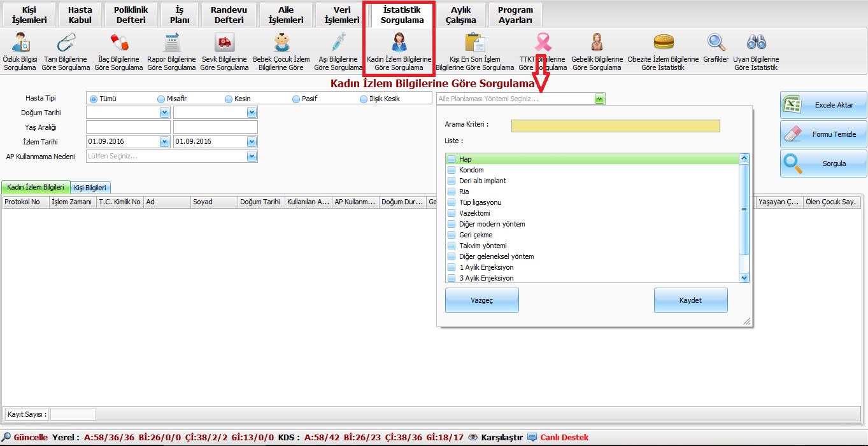This screenshot has width=868, height=446.
Task: Open Obezite İzlem burger icon
Action: (x=663, y=43)
